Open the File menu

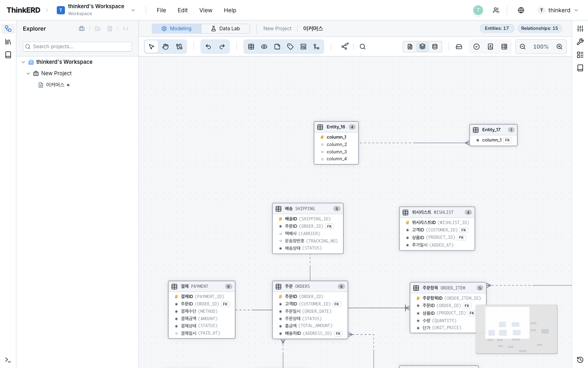(x=161, y=10)
